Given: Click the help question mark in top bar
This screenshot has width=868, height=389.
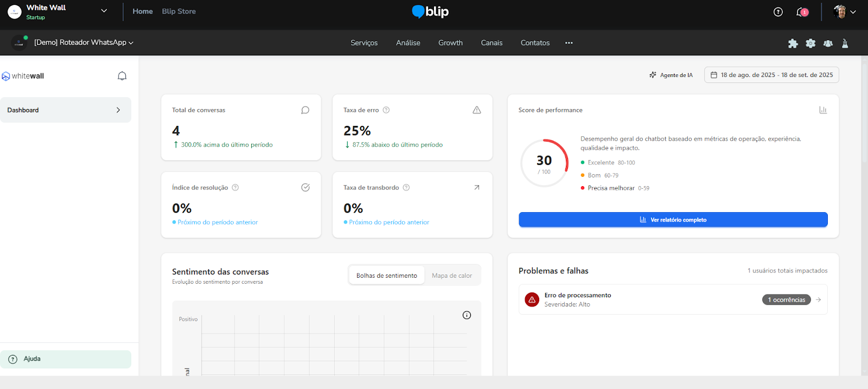Looking at the screenshot, I should [x=778, y=12].
